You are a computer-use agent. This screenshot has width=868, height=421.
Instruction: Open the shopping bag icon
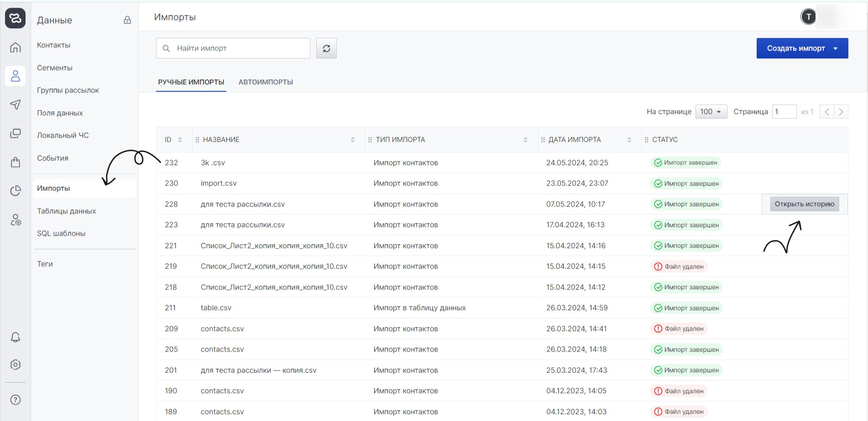point(16,162)
